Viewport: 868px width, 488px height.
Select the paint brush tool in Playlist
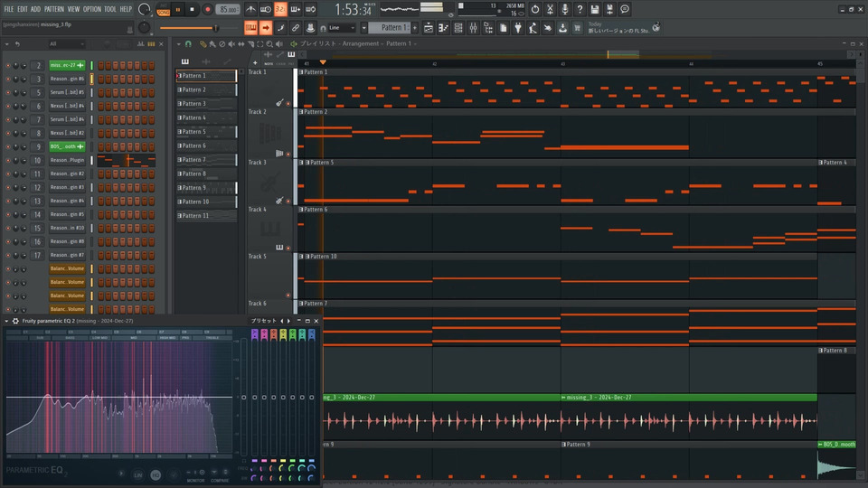(212, 43)
